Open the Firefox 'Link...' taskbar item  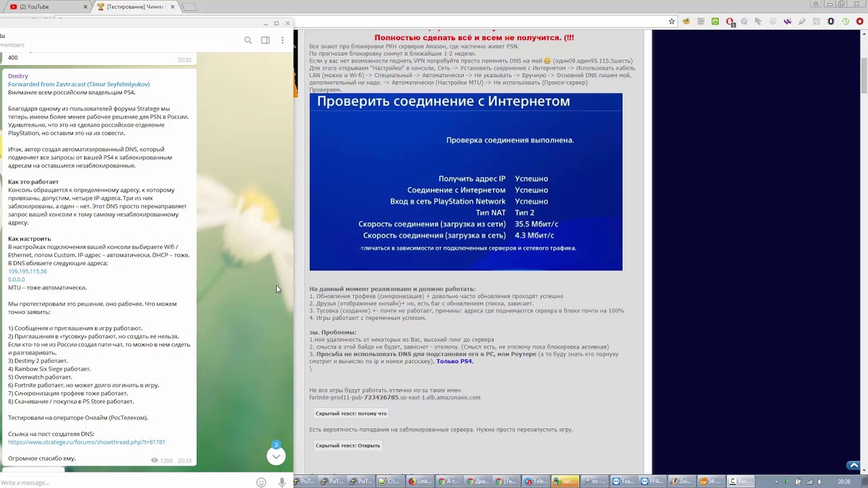(419, 481)
